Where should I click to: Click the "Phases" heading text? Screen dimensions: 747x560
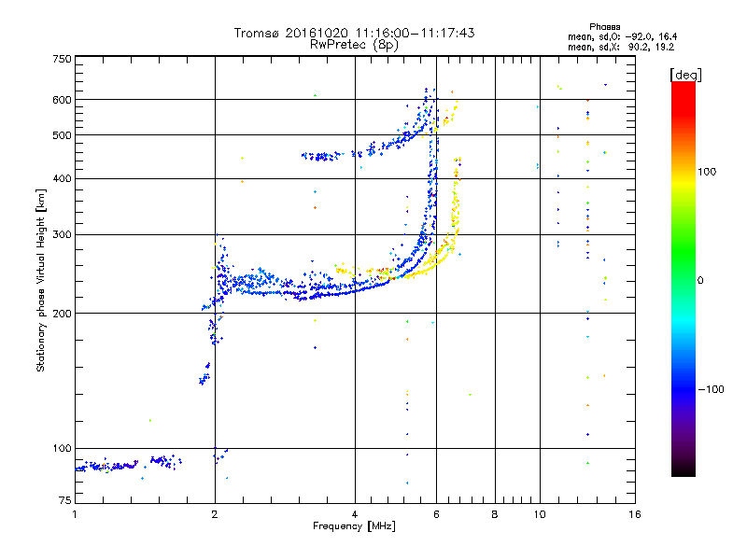click(604, 27)
